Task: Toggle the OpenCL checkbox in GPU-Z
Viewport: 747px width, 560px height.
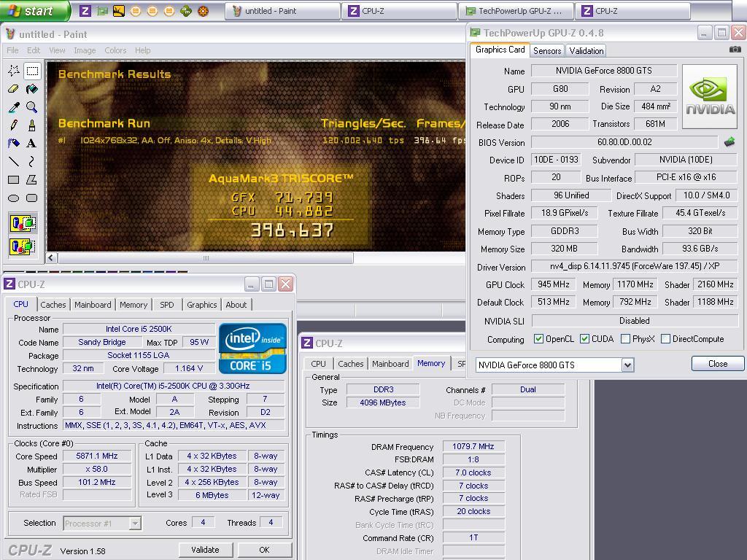Action: coord(538,338)
